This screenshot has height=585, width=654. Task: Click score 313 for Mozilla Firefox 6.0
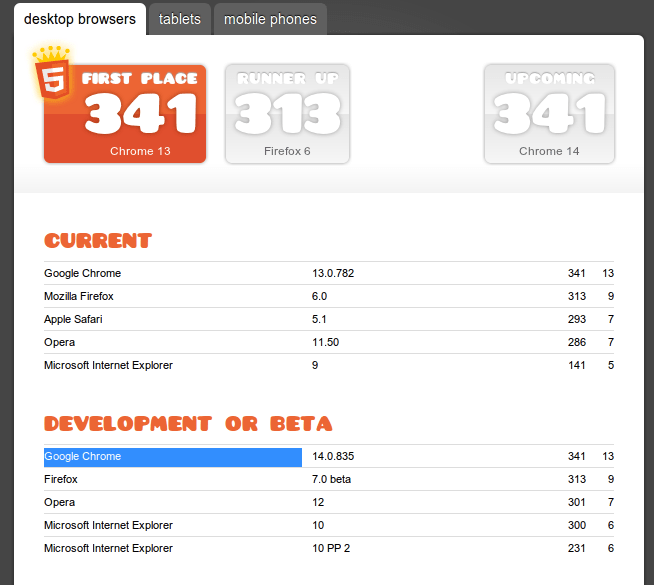coord(577,296)
